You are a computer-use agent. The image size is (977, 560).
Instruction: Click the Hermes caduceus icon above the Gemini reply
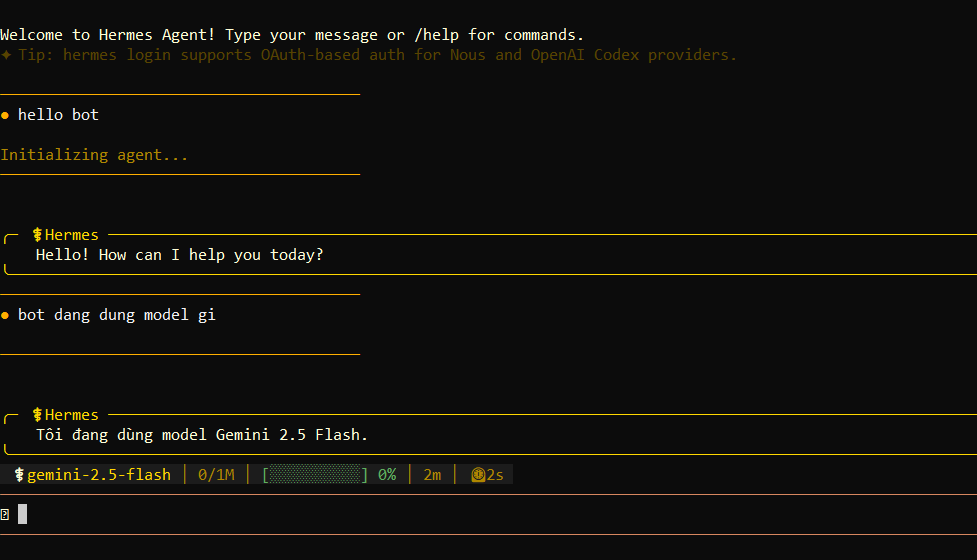coord(38,415)
